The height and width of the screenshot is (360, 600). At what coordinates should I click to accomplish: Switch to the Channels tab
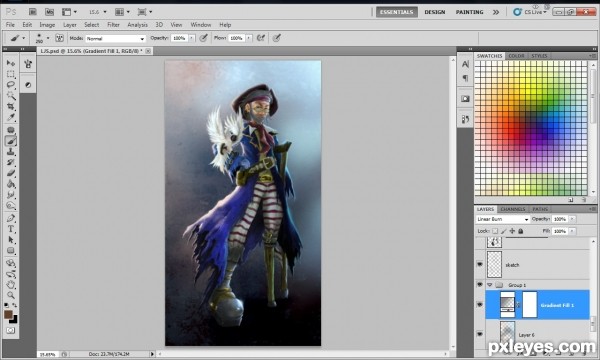513,209
